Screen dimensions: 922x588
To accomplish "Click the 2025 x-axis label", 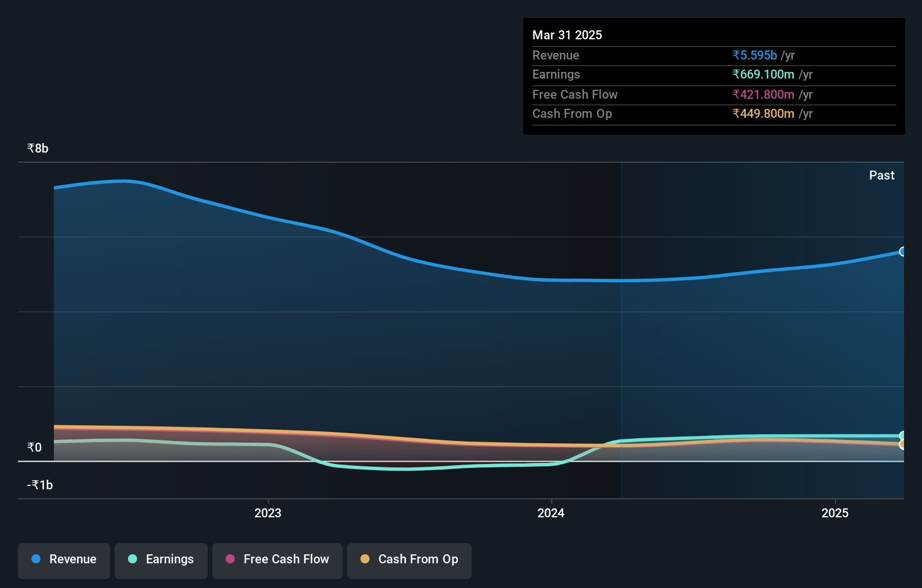I will coord(835,513).
